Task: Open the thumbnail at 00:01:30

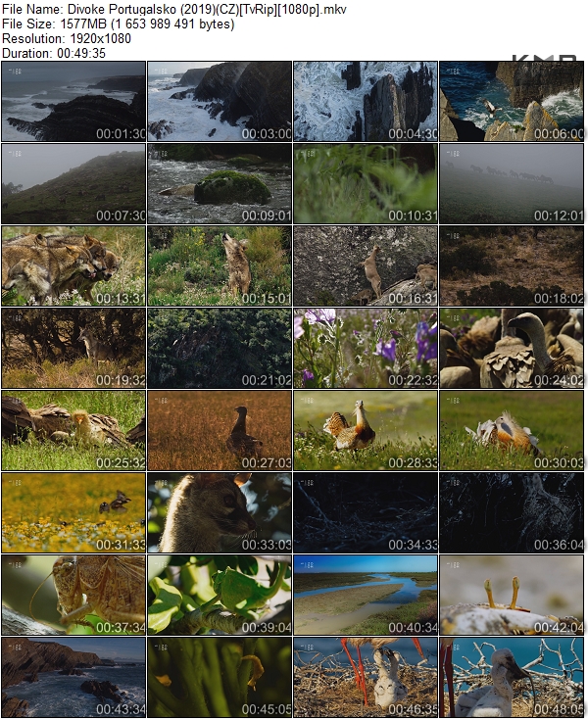Action: [73, 102]
